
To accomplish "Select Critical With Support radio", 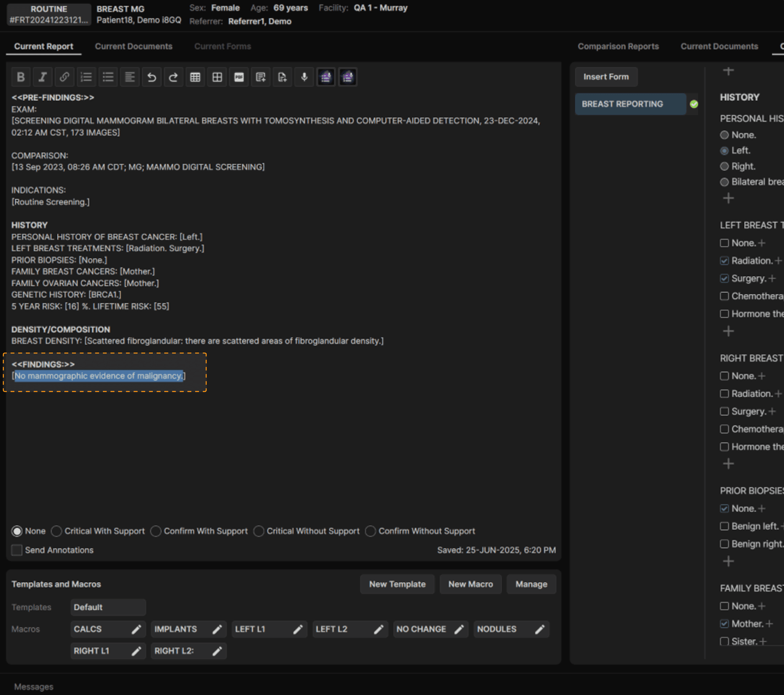I will pos(56,531).
